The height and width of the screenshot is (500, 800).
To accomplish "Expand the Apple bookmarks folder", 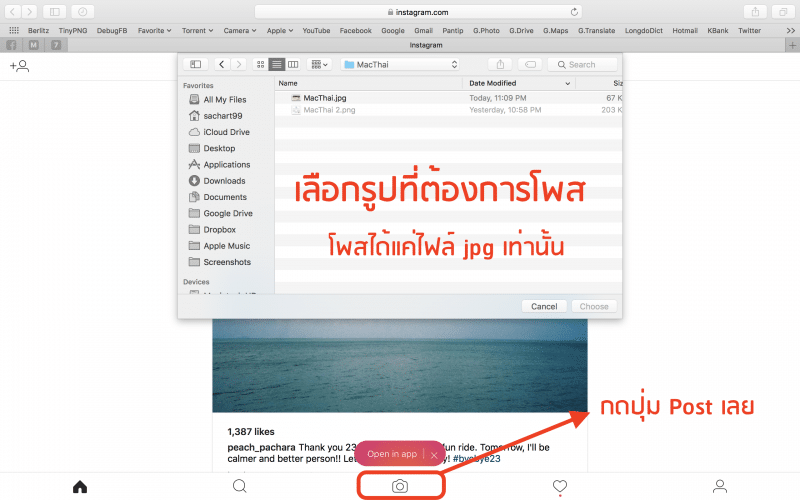I will tap(280, 31).
